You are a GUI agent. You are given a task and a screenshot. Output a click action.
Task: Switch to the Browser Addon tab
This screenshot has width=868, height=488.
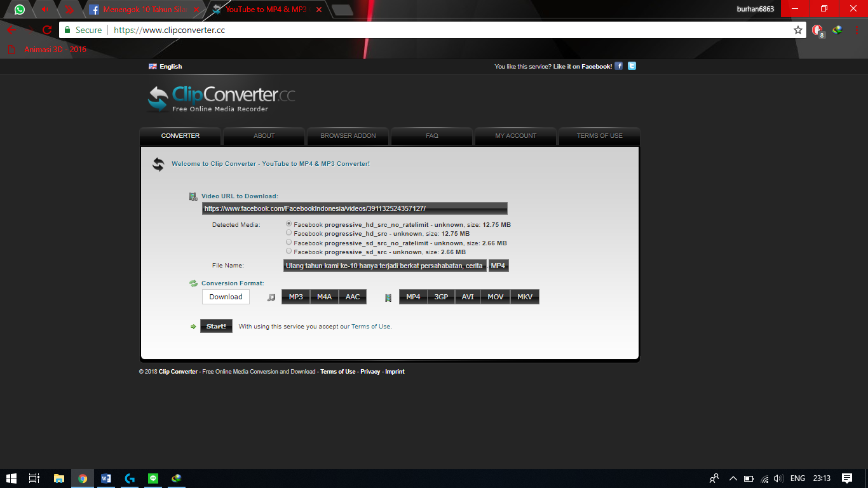tap(348, 136)
